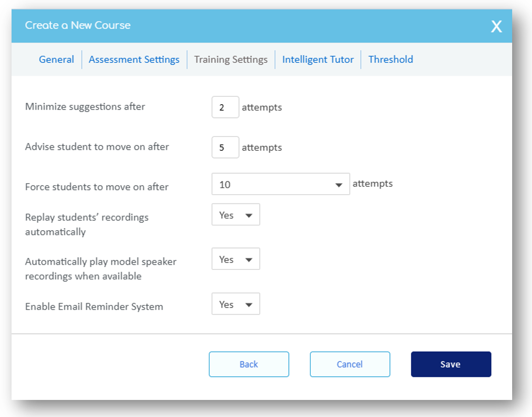This screenshot has height=417, width=532.
Task: Click the Minimize suggestions attempts field
Action: pyautogui.click(x=225, y=107)
